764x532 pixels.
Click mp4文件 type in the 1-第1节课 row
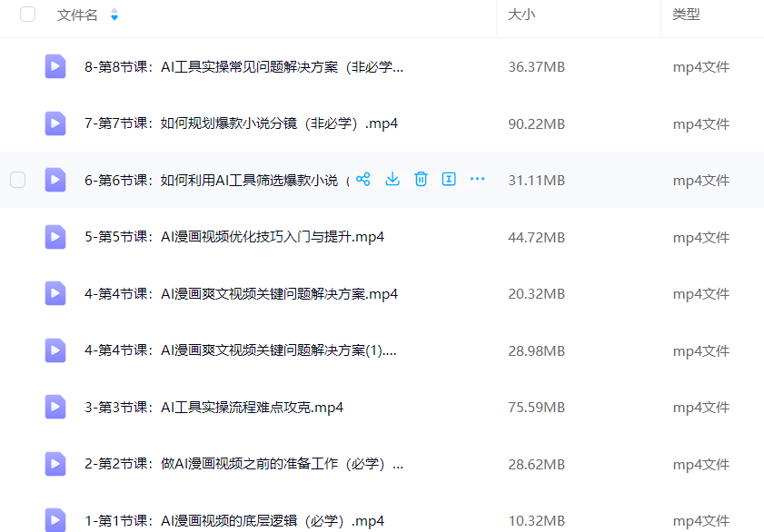[701, 521]
